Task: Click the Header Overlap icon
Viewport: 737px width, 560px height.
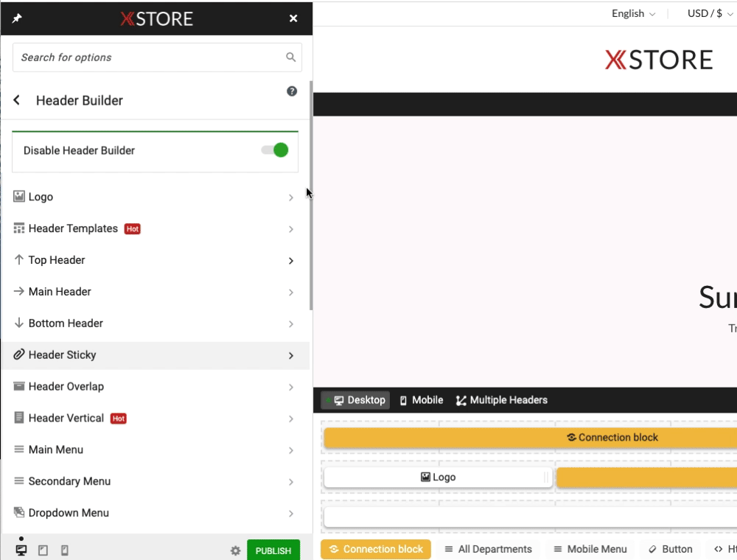Action: click(19, 386)
